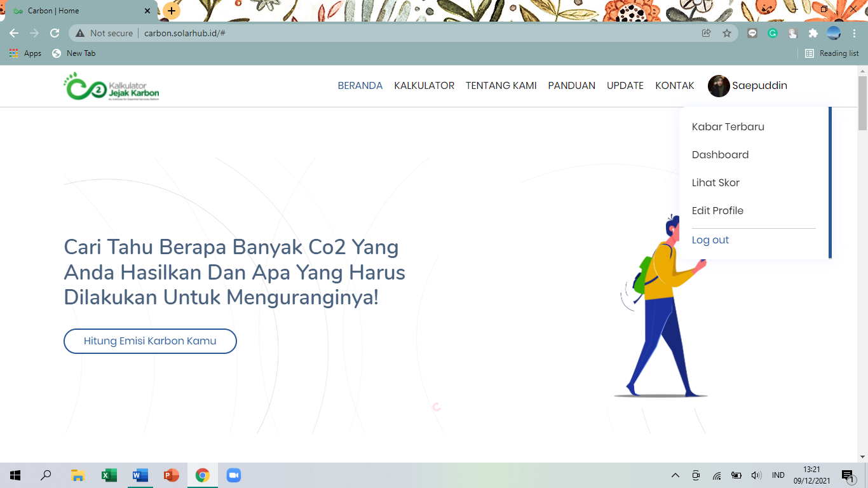
Task: Click Hitung Emisi Karbon Kamu button
Action: (x=150, y=341)
